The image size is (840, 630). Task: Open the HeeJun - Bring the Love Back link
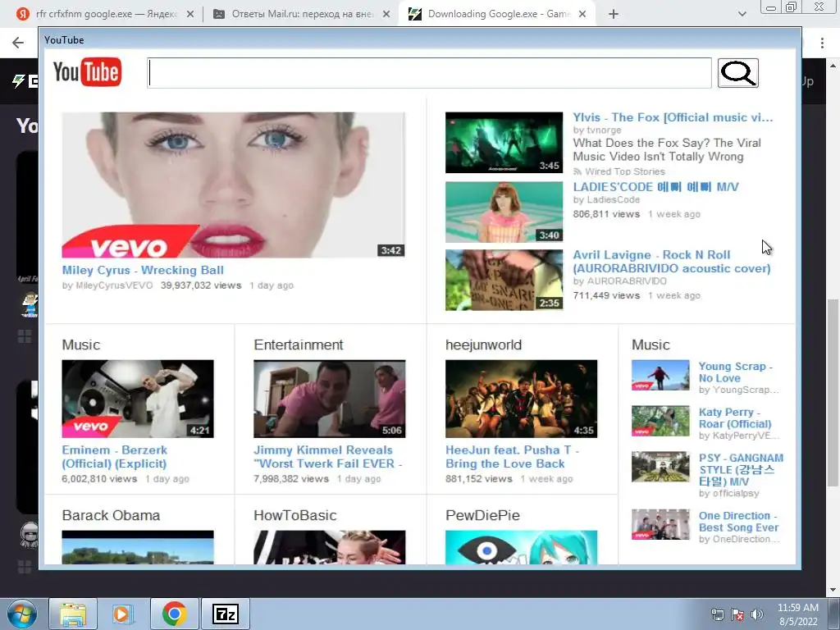(512, 457)
